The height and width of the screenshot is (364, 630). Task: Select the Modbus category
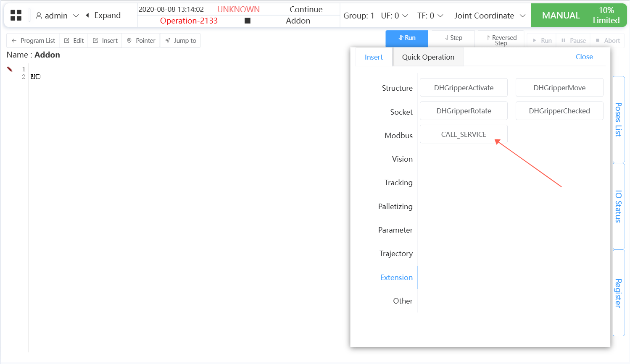tap(398, 136)
